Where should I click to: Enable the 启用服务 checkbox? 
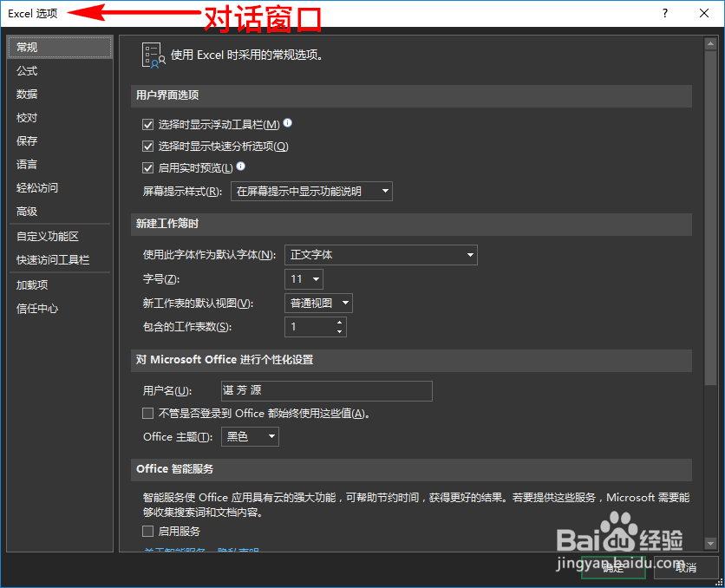[148, 531]
